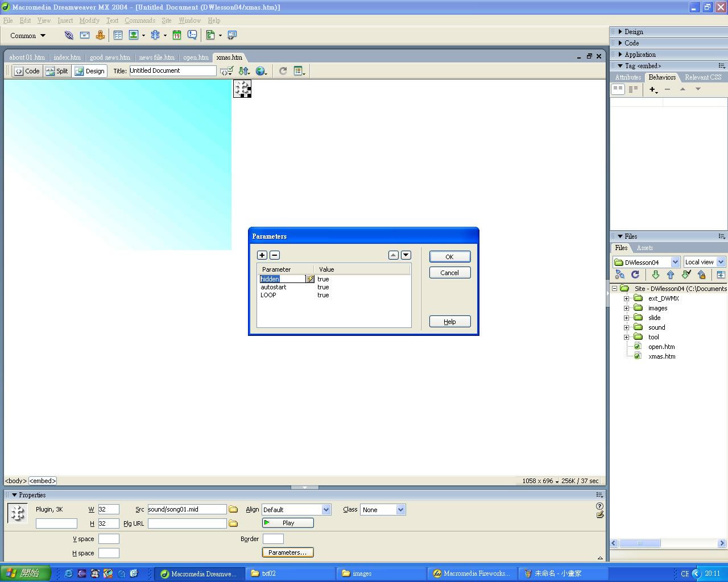This screenshot has height=582, width=728.
Task: Click the Insert Comment icon
Action: pos(192,35)
